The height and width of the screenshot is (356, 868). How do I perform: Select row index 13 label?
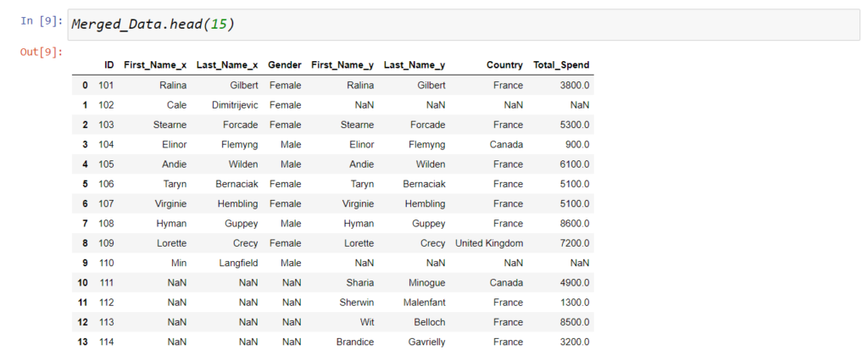pyautogui.click(x=82, y=342)
